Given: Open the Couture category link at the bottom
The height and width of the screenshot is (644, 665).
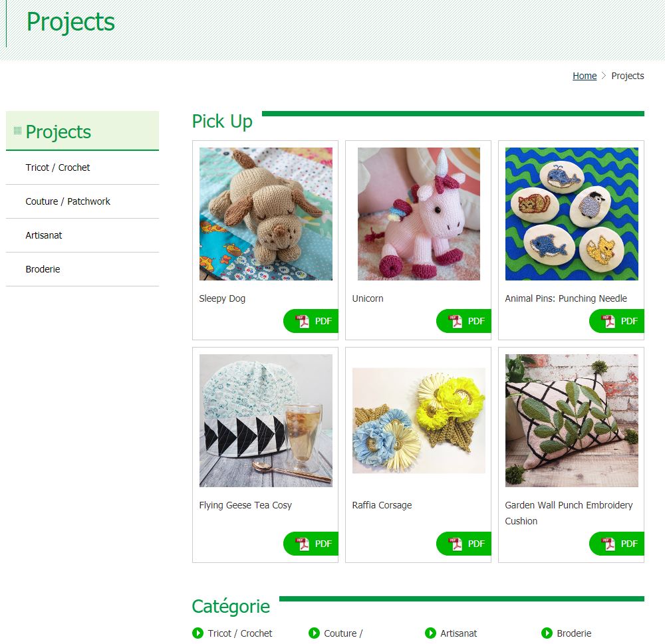Looking at the screenshot, I should (343, 633).
